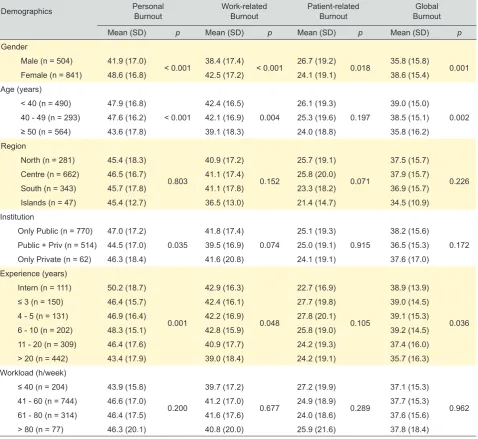Click the 'Intern (n = 111)' row label
478x439 pixels.
pos(44,288)
